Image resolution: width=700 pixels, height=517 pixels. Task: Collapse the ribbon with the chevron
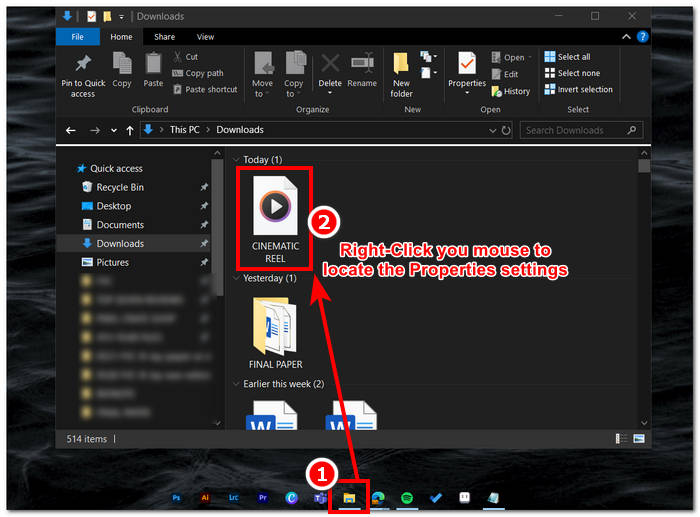tap(626, 37)
